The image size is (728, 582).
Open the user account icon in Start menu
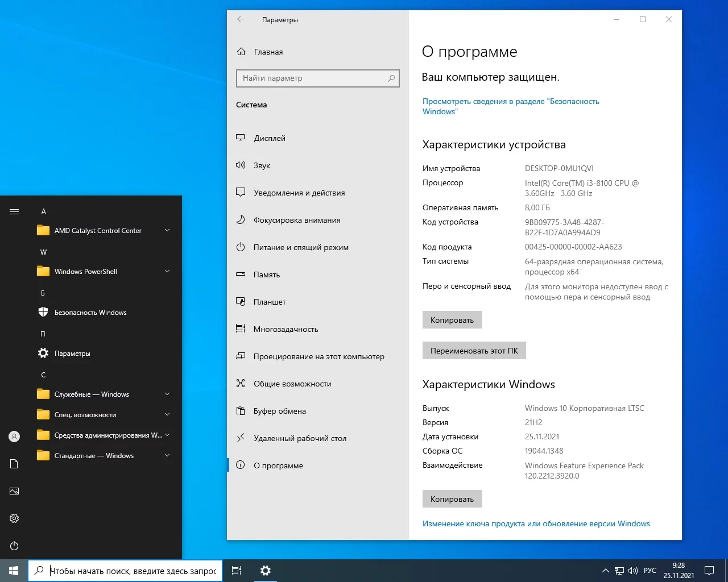point(14,436)
